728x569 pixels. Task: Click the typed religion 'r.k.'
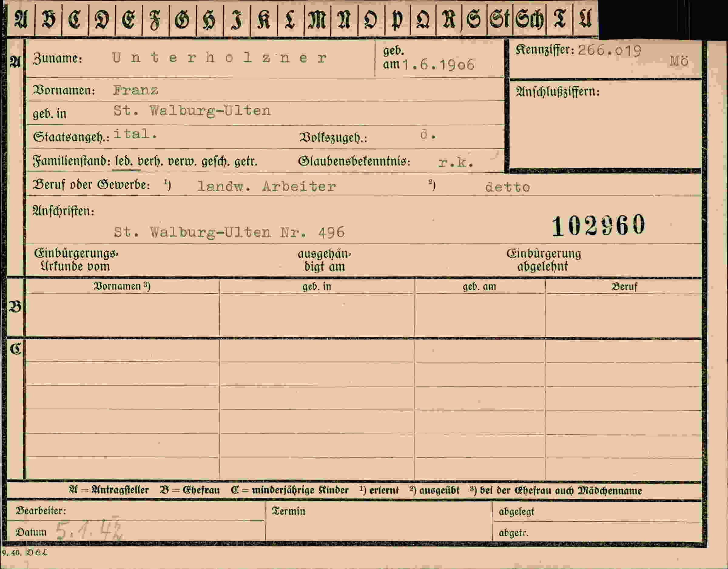pyautogui.click(x=456, y=162)
